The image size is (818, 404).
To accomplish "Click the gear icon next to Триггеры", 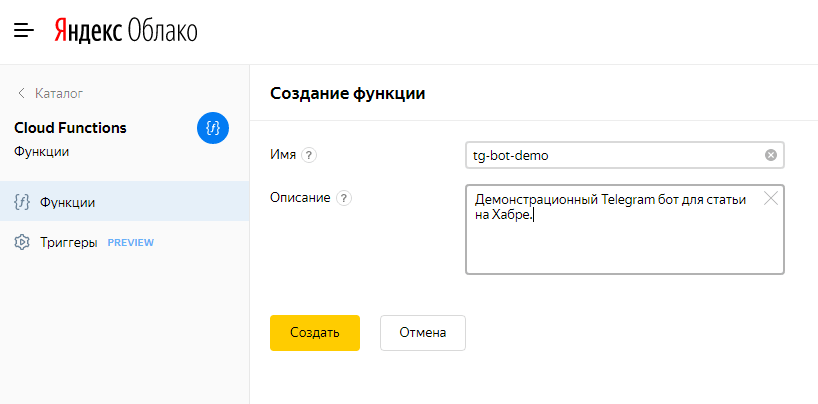I will 21,242.
